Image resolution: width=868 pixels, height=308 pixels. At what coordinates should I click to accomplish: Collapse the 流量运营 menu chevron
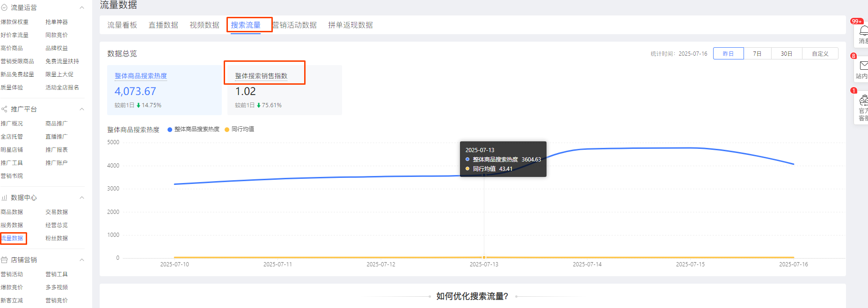(x=82, y=7)
